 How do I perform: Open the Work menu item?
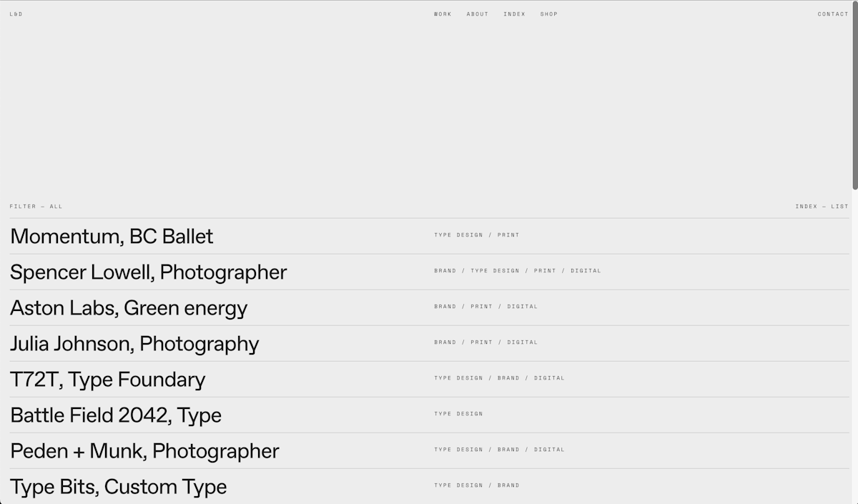click(x=443, y=14)
